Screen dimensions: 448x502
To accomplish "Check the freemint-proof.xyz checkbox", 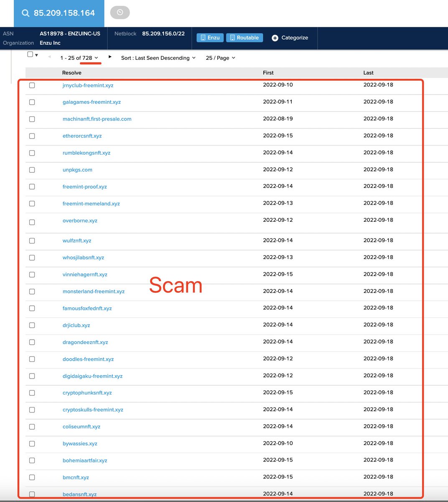I will (32, 187).
